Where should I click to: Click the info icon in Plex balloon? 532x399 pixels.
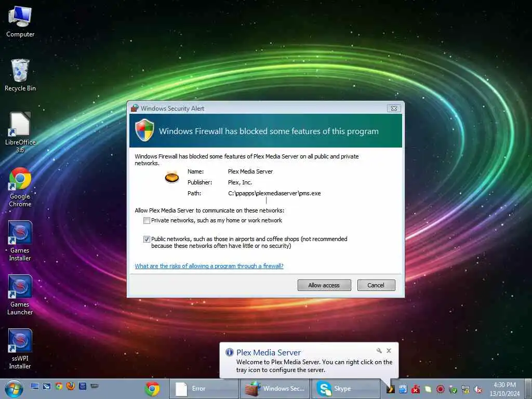click(x=230, y=352)
